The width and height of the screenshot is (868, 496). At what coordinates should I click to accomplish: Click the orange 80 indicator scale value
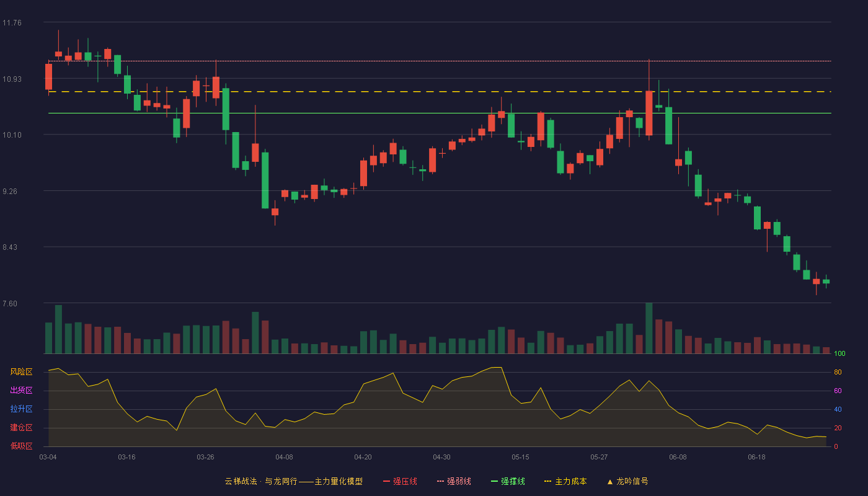point(838,372)
